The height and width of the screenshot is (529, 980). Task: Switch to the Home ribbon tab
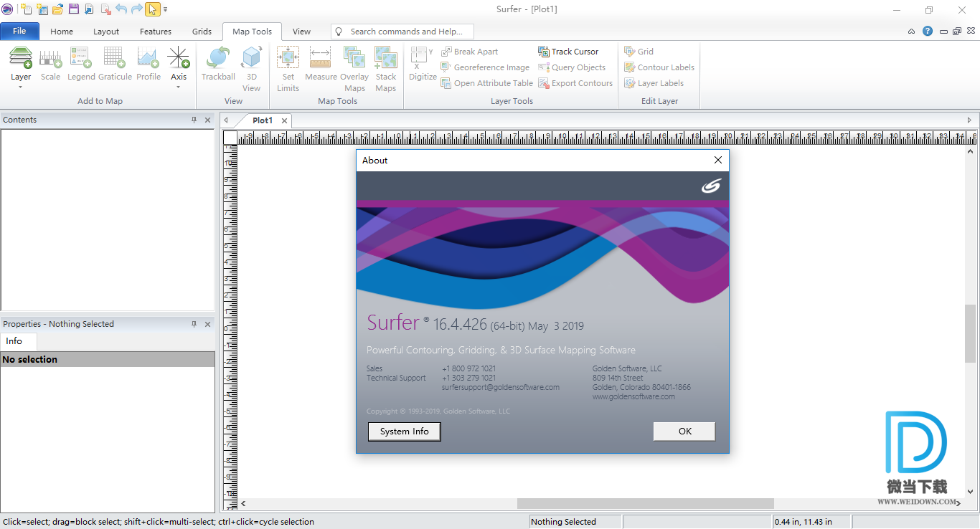(x=62, y=32)
